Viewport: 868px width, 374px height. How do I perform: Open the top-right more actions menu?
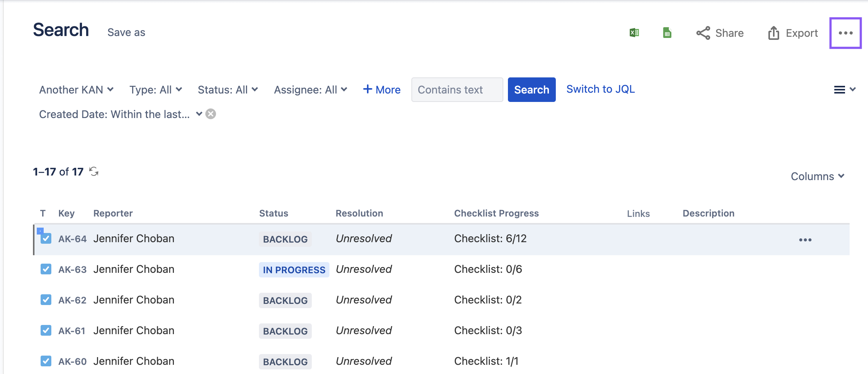coord(845,33)
